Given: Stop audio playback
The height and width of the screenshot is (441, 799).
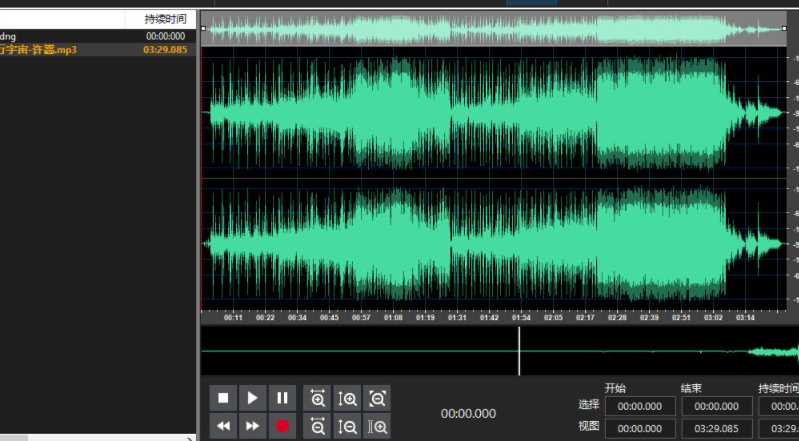Looking at the screenshot, I should click(x=223, y=398).
